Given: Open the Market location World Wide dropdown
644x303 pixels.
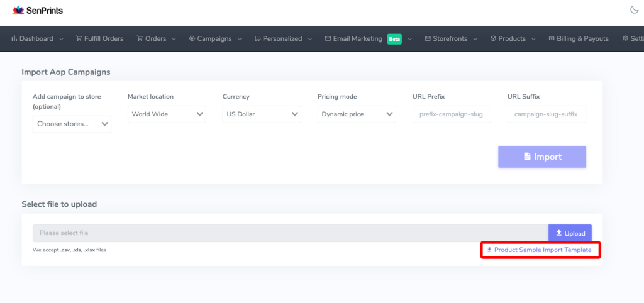Looking at the screenshot, I should (x=167, y=114).
